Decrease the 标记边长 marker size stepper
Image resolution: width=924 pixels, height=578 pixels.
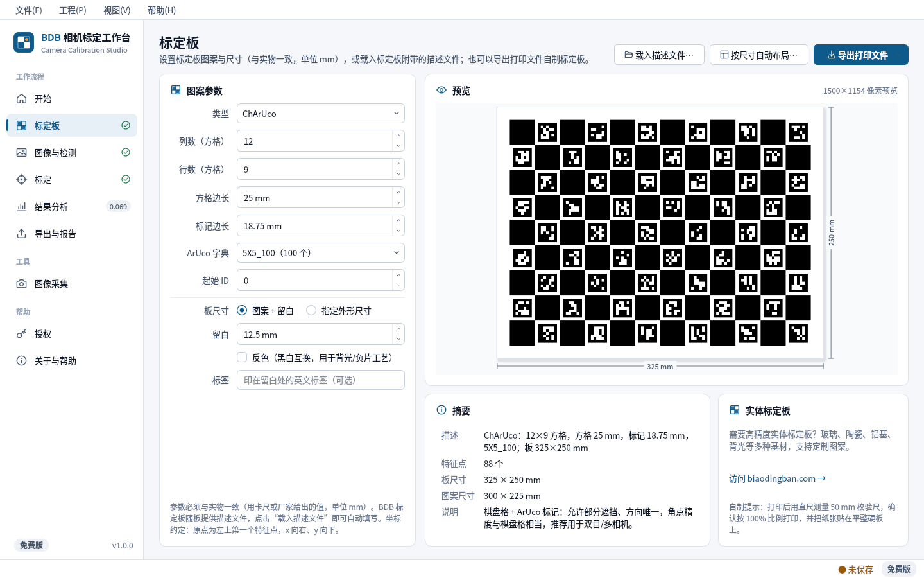[398, 231]
